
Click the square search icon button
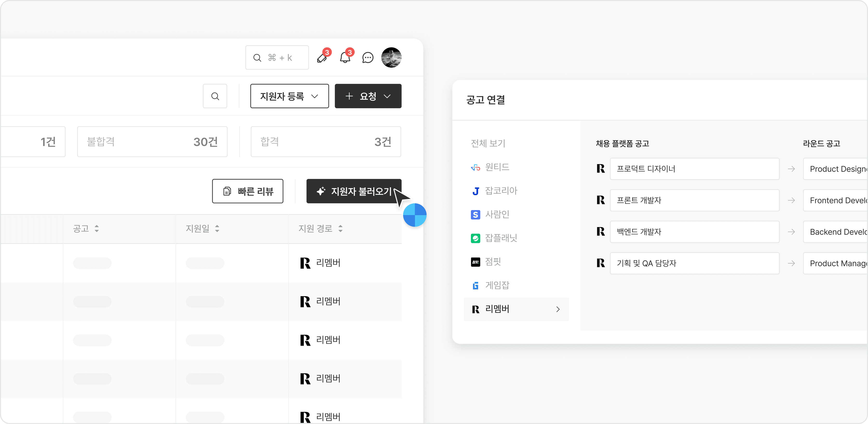point(215,96)
